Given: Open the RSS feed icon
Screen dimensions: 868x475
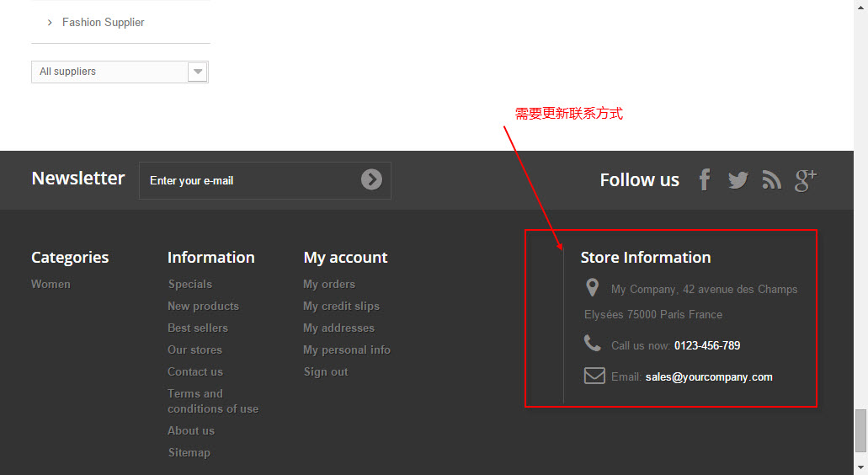Looking at the screenshot, I should [771, 179].
